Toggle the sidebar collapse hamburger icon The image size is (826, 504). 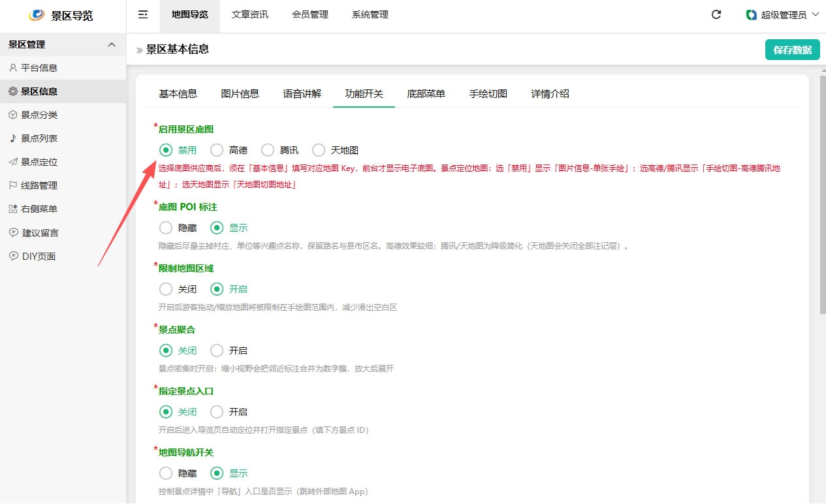pyautogui.click(x=143, y=14)
